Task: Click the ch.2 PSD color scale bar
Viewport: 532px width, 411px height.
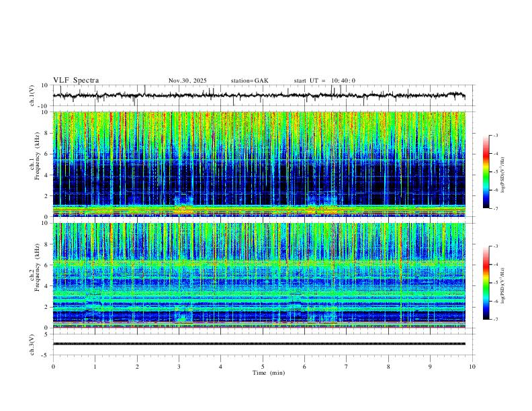Action: coord(486,283)
